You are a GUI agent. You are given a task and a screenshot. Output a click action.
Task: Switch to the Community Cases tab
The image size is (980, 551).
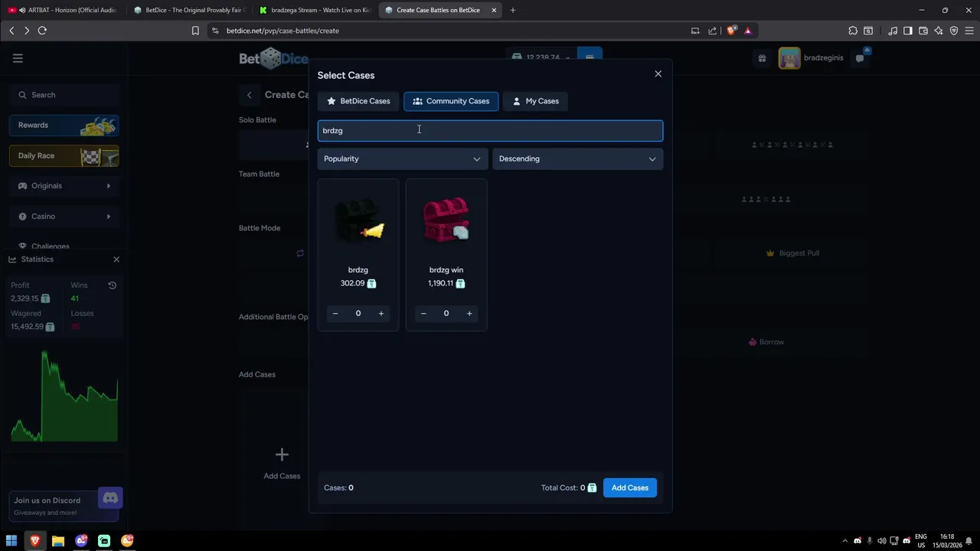[451, 101]
